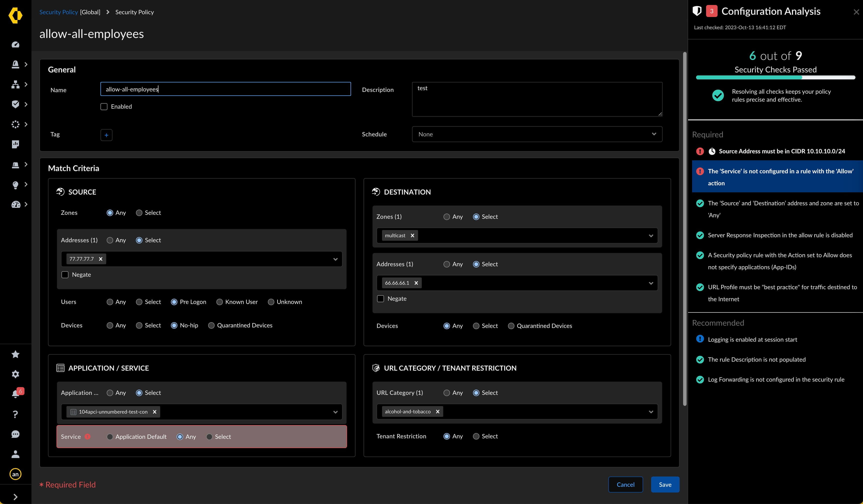Remove the 77.77.77.7 source address chip
The height and width of the screenshot is (504, 863).
pos(100,259)
